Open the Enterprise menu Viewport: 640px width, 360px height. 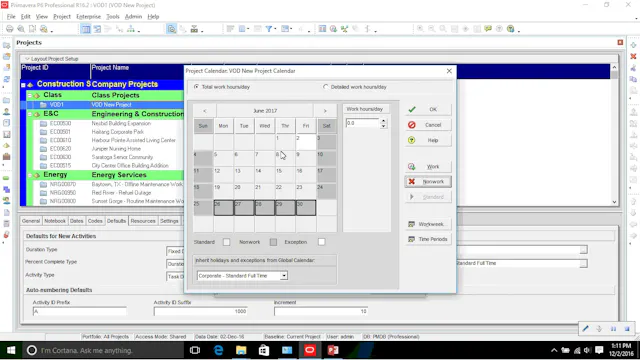point(89,17)
